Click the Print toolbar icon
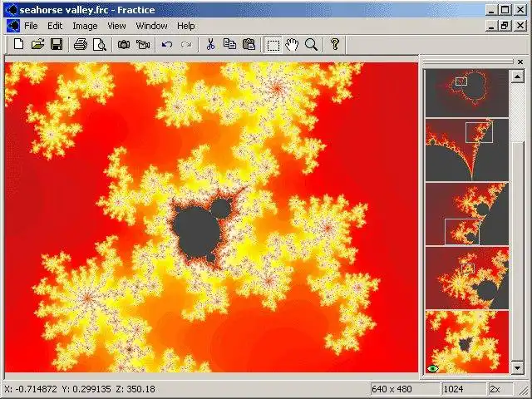The height and width of the screenshot is (399, 532). pos(81,44)
